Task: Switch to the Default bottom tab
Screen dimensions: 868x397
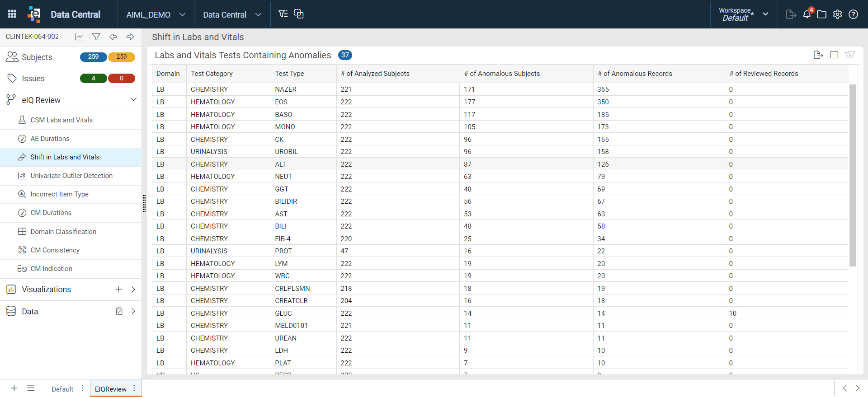Action: [x=62, y=389]
